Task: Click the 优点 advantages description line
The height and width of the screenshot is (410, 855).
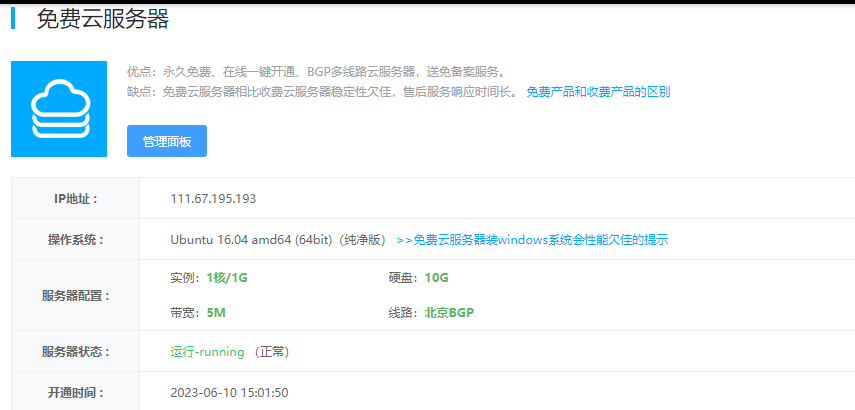Action: tap(316, 72)
